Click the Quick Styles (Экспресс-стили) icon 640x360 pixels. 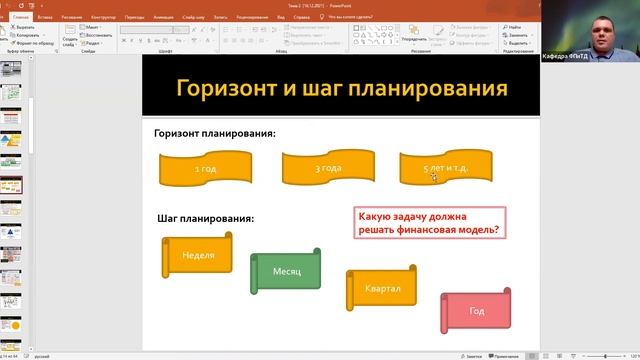tap(438, 30)
